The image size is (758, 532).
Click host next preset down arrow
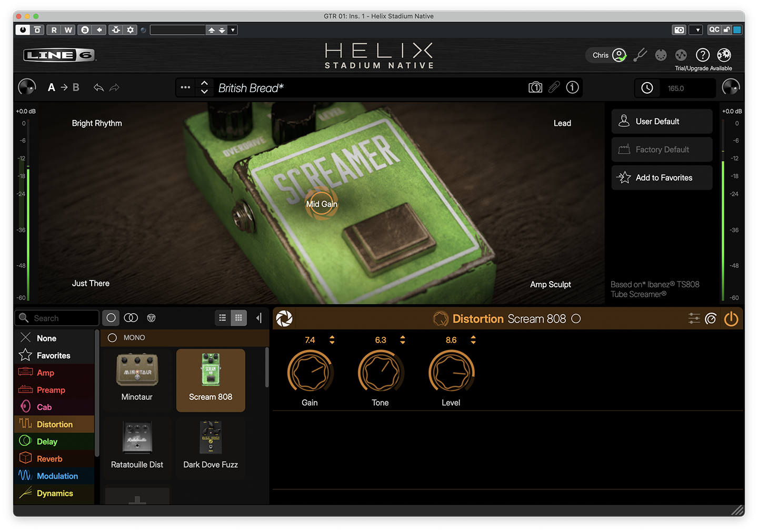222,30
